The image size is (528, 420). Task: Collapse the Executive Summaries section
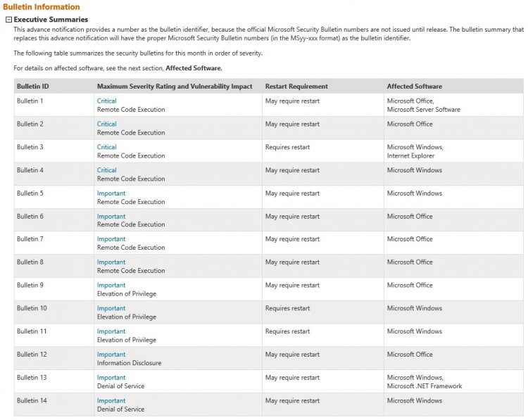tap(8, 20)
